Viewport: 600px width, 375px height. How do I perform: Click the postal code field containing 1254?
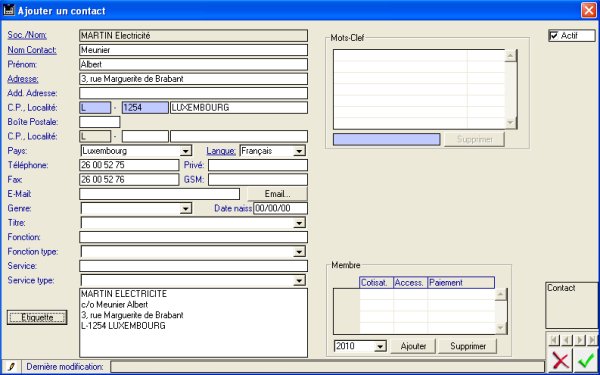145,108
